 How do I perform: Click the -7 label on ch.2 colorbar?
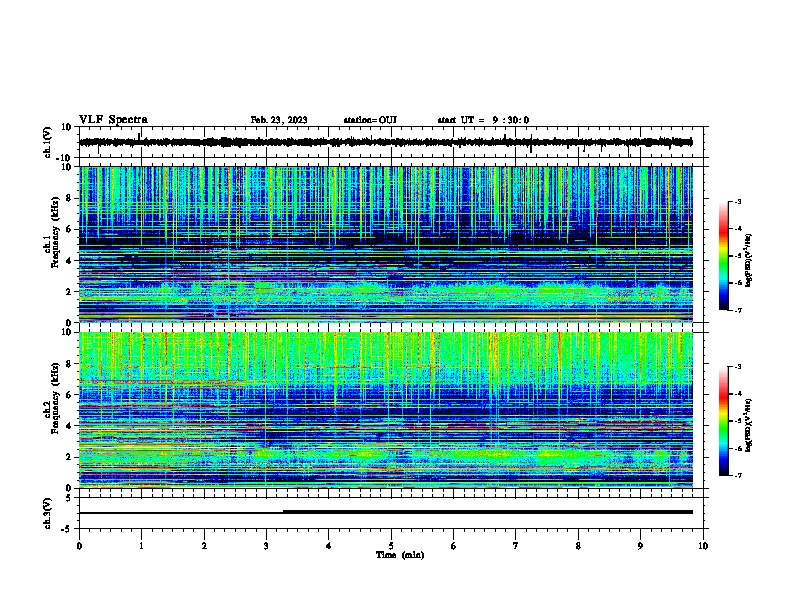(x=737, y=475)
